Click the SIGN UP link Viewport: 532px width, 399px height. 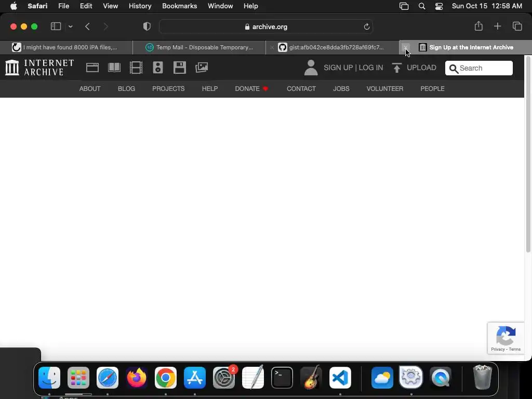[338, 68]
